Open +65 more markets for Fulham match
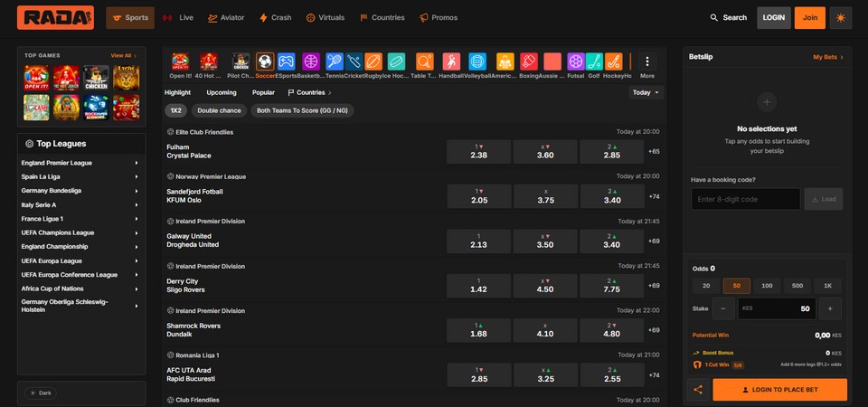The width and height of the screenshot is (868, 407). [x=654, y=152]
